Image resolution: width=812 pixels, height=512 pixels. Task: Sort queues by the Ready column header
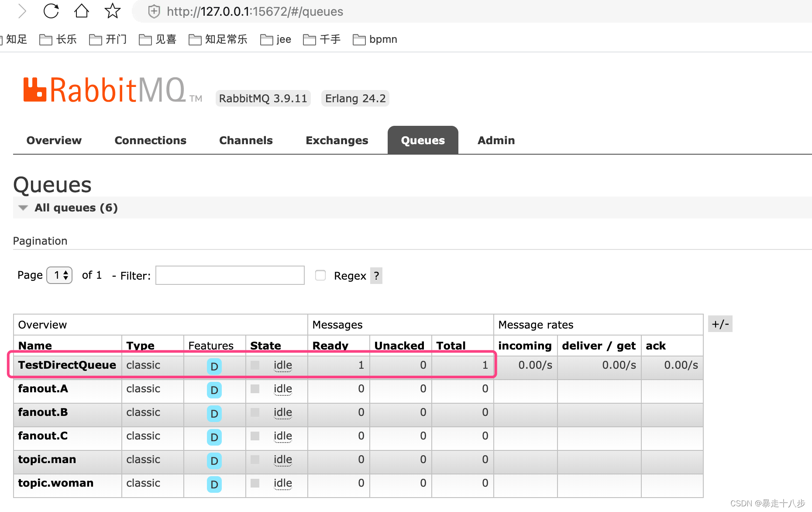click(x=330, y=346)
